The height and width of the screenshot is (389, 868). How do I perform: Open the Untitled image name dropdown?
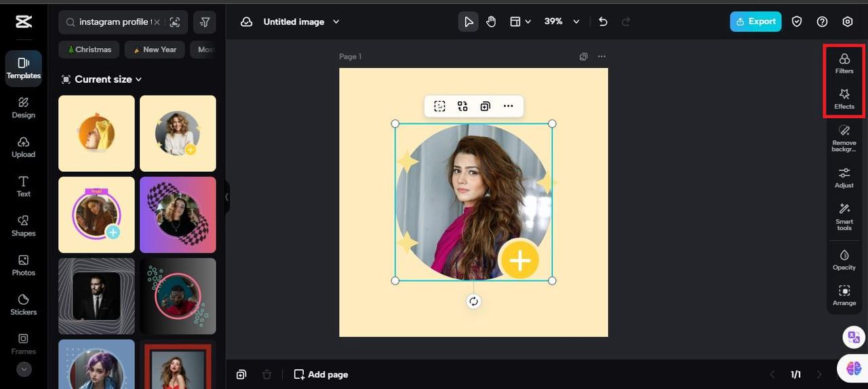coord(302,22)
